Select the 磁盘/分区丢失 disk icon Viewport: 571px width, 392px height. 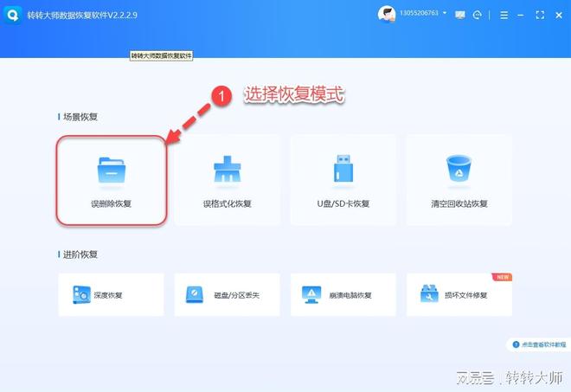[x=195, y=294]
